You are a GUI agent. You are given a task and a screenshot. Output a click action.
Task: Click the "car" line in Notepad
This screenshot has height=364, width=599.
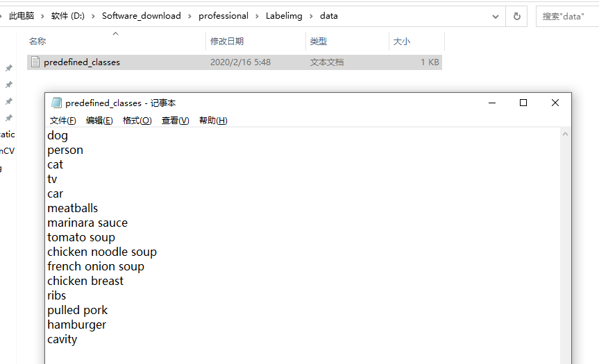56,194
